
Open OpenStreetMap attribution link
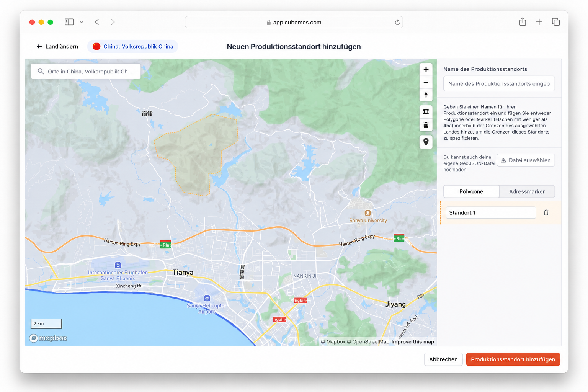tap(368, 342)
